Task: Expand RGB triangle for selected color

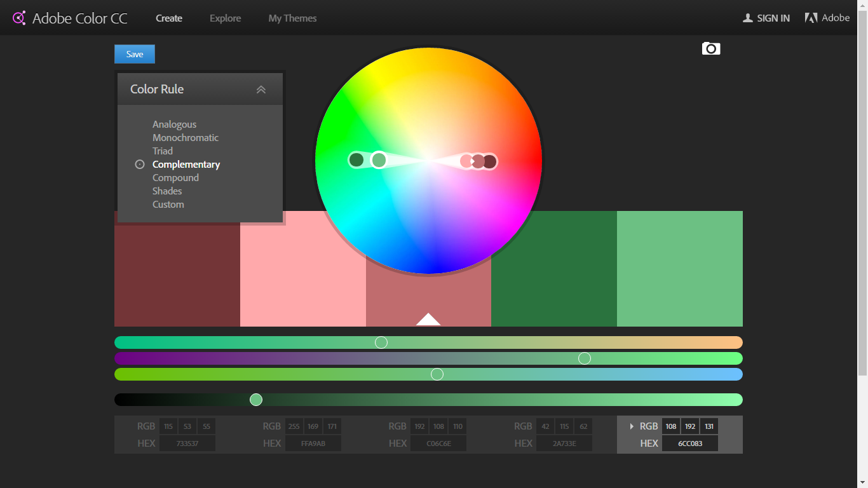Action: point(632,426)
